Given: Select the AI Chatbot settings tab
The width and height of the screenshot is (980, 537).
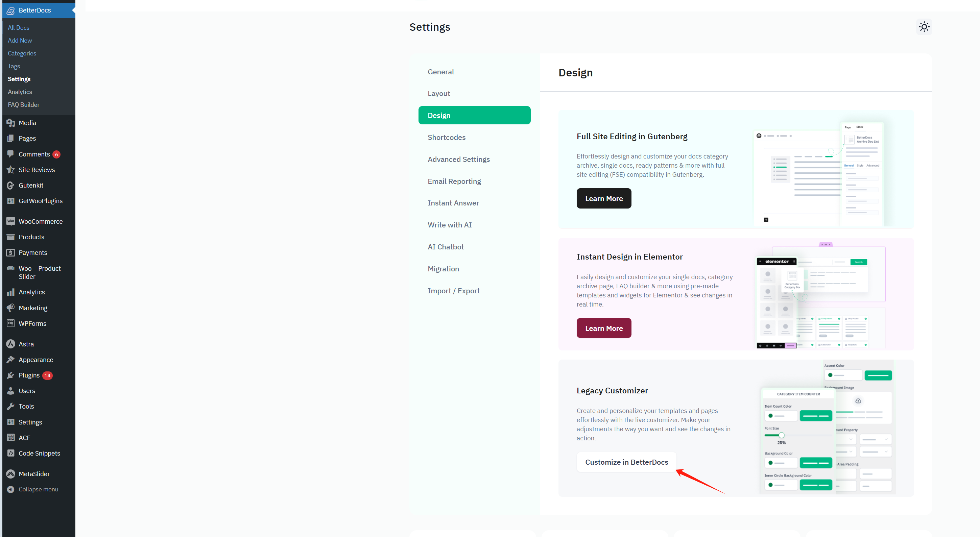Looking at the screenshot, I should click(446, 247).
